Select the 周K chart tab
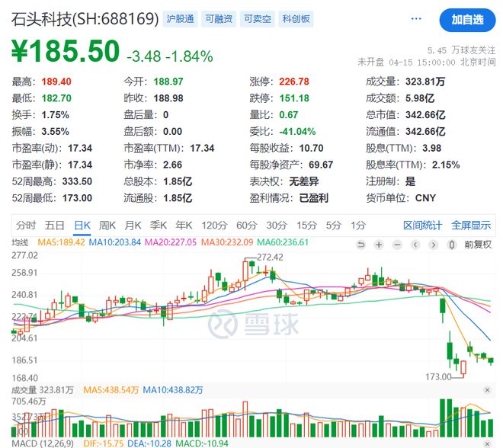 tap(107, 225)
